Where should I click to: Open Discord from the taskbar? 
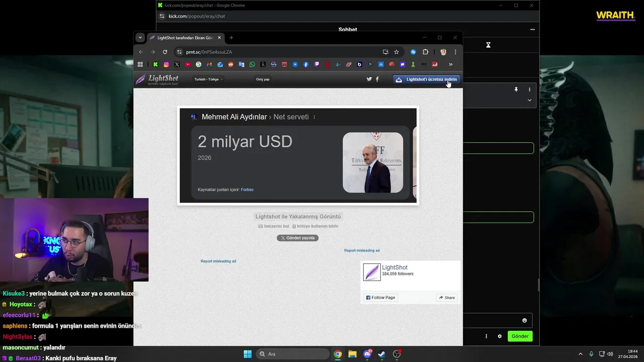coord(367,354)
